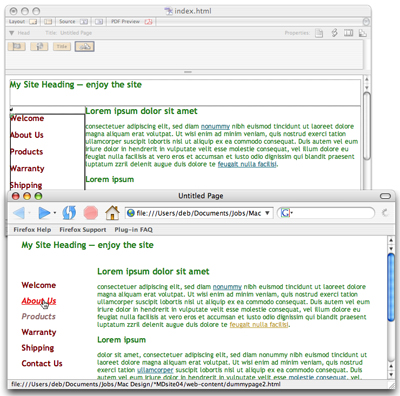Open the Firefox Help bookmark
This screenshot has width=400, height=396.
(32, 230)
